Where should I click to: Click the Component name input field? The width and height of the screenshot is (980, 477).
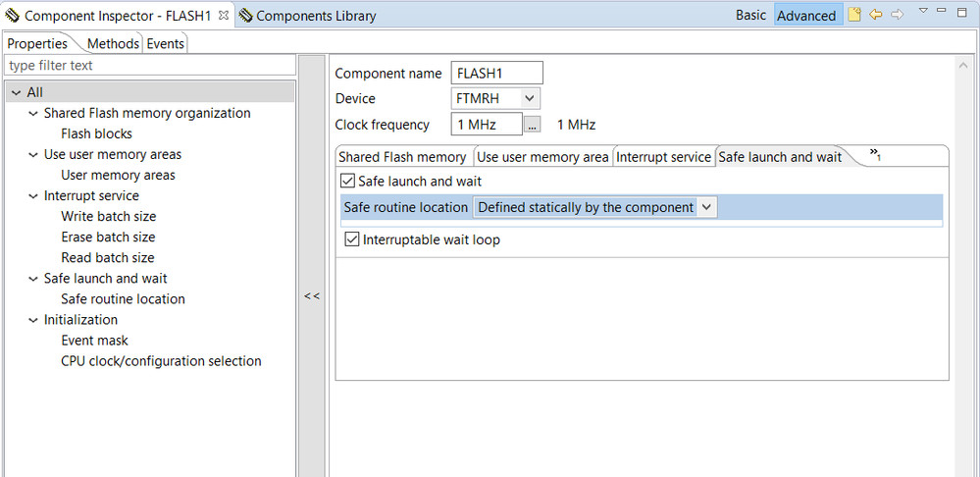click(496, 74)
